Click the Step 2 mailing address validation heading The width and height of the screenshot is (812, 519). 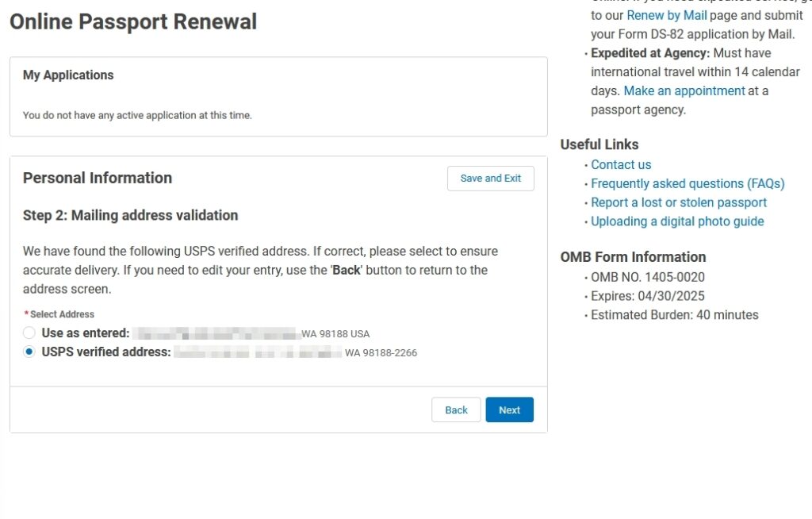pyautogui.click(x=130, y=215)
